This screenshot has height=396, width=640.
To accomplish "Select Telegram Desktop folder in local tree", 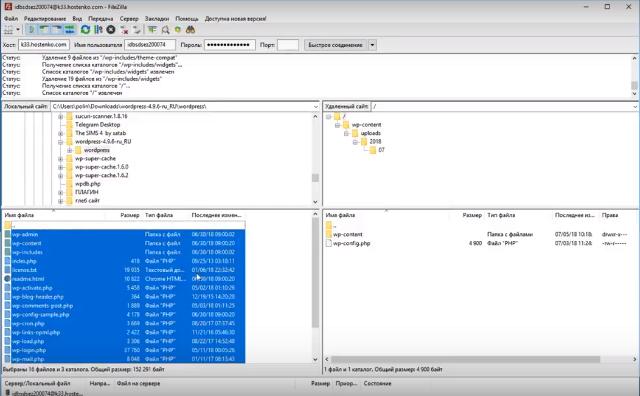I will [x=98, y=125].
